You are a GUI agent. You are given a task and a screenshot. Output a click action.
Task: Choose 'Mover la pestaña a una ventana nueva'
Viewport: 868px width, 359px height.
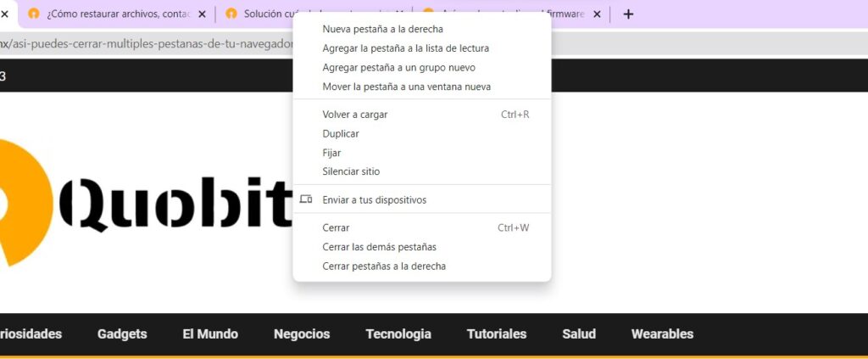(422, 87)
